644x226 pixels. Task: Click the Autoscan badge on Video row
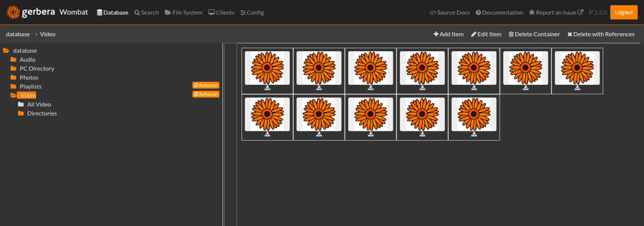click(206, 94)
